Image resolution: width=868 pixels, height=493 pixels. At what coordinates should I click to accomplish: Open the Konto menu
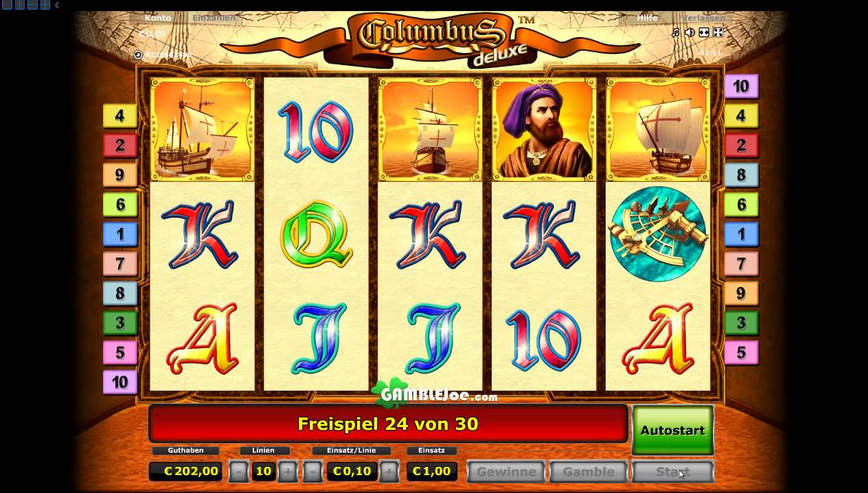coord(159,18)
